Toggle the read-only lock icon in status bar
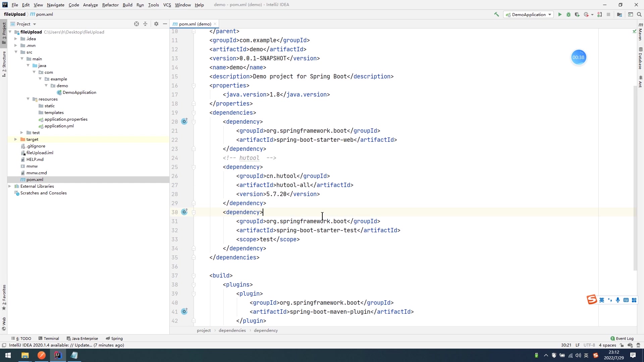Screen dimensions: 644x362 (x=622, y=345)
